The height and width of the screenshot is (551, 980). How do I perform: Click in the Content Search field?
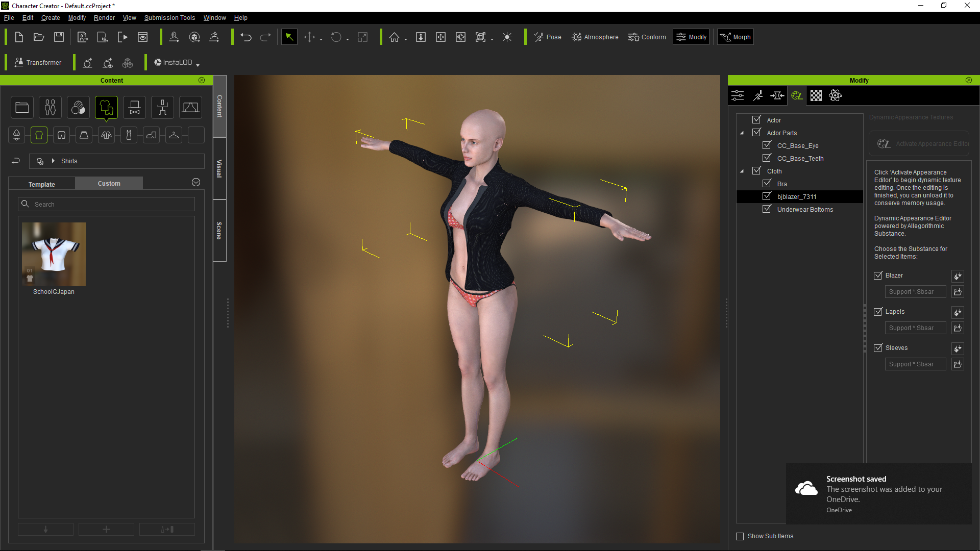click(x=106, y=204)
